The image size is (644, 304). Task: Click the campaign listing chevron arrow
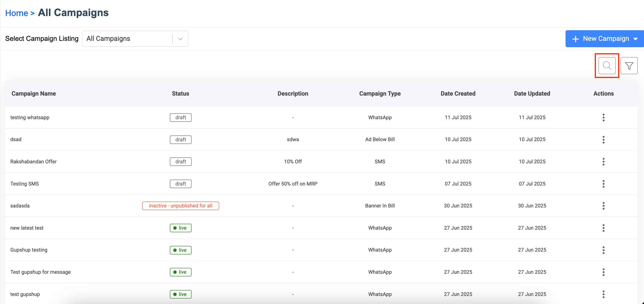click(180, 39)
